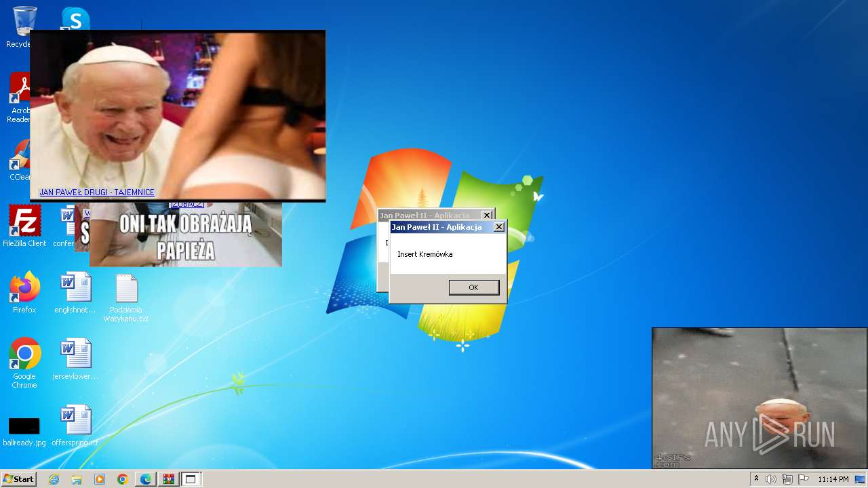Open Internet Explorer from the taskbar

(54, 479)
